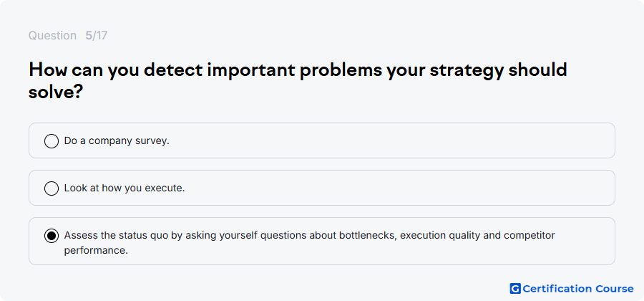This screenshot has height=301, width=644.
Task: Select the "Look at how you execute" radio button
Action: pyautogui.click(x=52, y=188)
